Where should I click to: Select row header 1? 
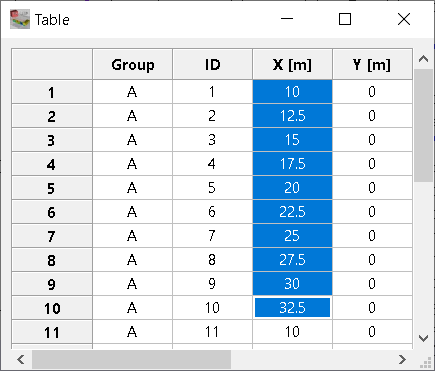click(x=52, y=92)
